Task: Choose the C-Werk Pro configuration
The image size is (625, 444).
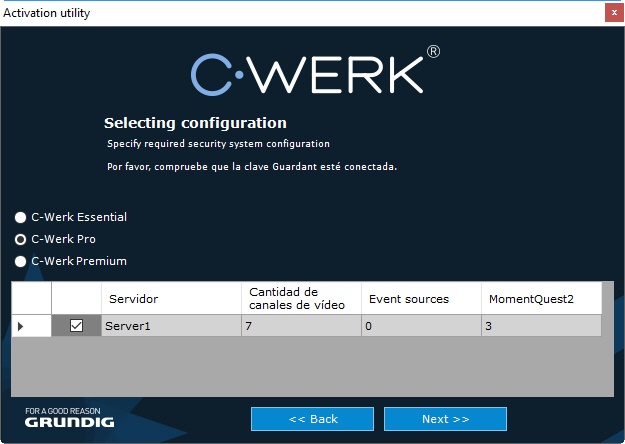Action: [20, 240]
